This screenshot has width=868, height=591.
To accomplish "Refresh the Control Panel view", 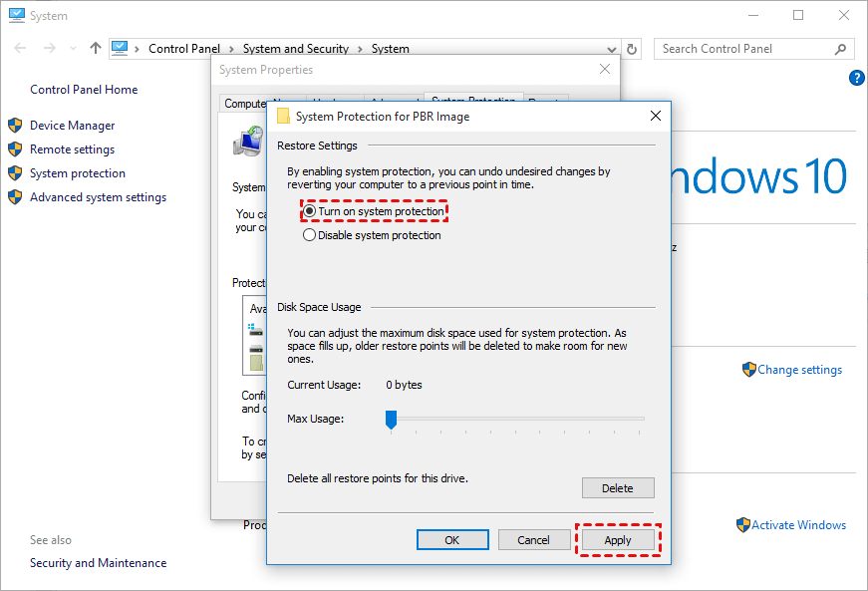I will [x=632, y=49].
